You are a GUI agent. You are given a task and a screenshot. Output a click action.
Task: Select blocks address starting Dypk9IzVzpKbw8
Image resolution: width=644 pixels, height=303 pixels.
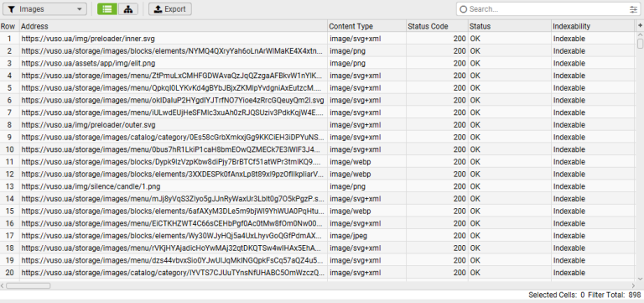[x=174, y=162]
